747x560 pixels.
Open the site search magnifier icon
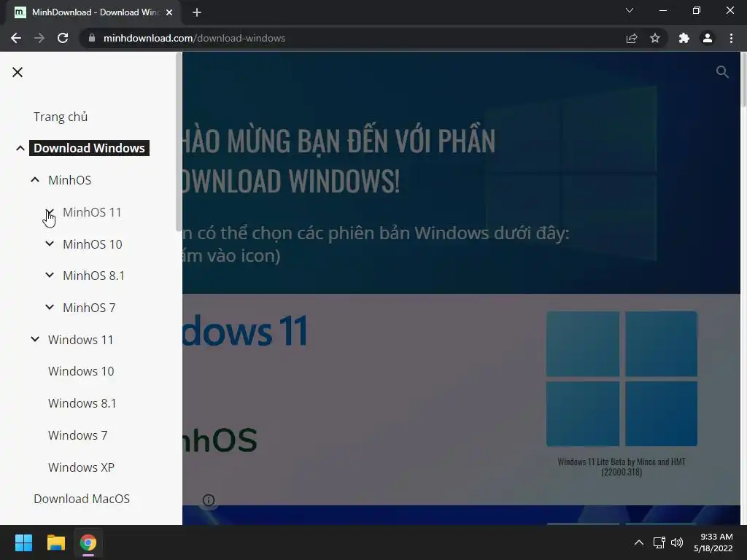coord(722,72)
